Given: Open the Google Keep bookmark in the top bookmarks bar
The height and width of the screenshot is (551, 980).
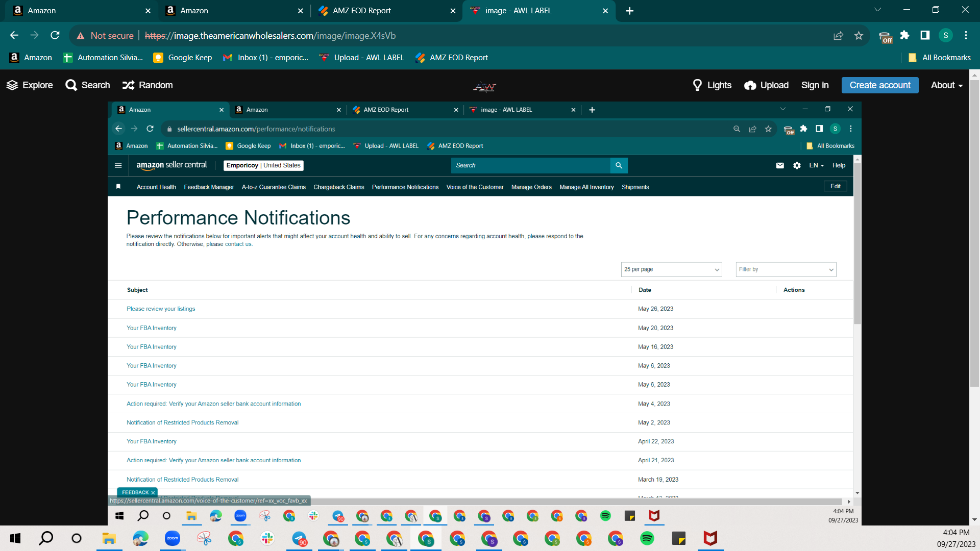Looking at the screenshot, I should (183, 58).
